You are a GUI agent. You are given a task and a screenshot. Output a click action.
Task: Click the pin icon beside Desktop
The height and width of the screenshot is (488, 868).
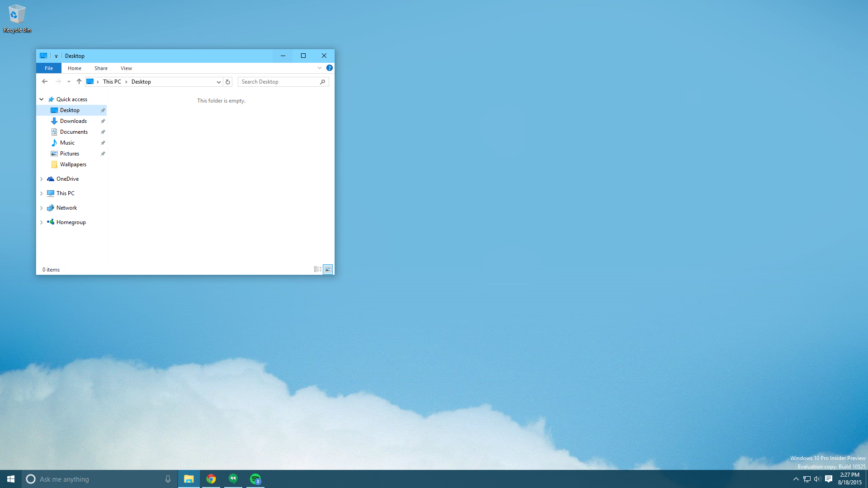click(103, 110)
